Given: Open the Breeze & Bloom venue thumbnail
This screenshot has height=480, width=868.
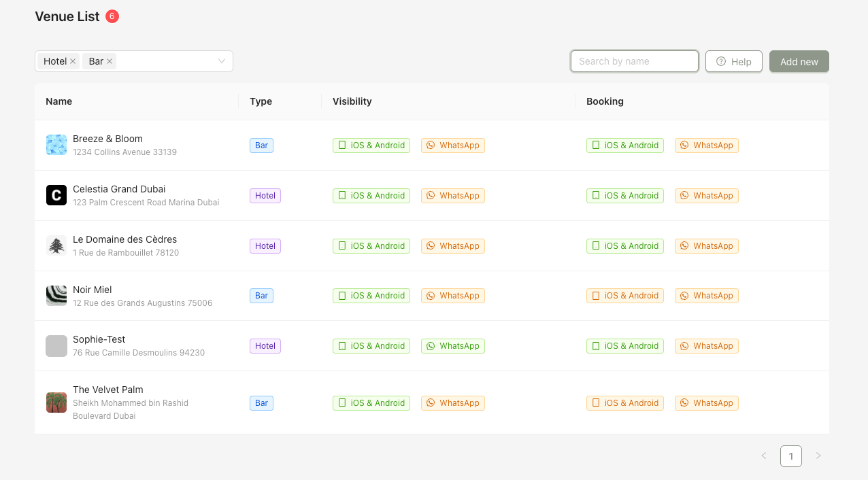Looking at the screenshot, I should [x=56, y=145].
